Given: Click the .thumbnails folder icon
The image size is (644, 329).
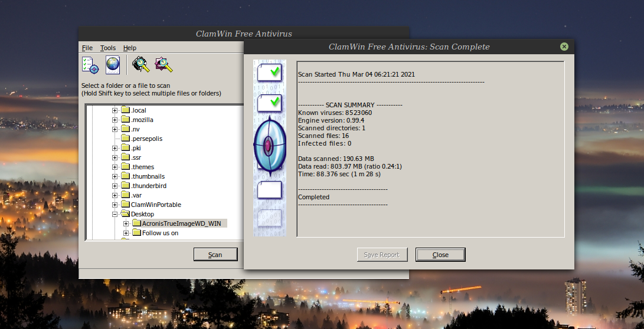Looking at the screenshot, I should (125, 176).
